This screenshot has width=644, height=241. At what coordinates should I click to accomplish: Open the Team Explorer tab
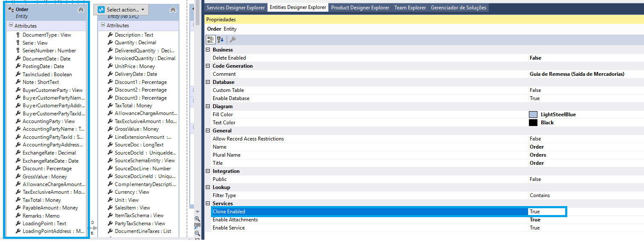(x=410, y=8)
